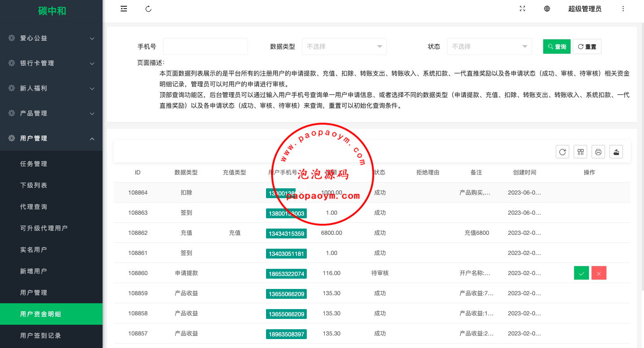Refresh the table with the reload icon
The width and height of the screenshot is (644, 348).
click(562, 152)
